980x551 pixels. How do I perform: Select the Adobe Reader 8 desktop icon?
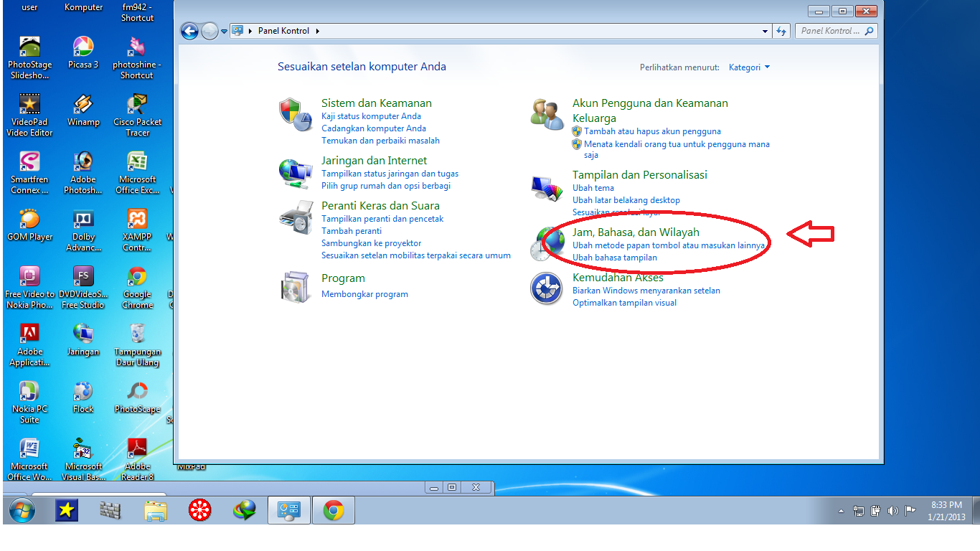click(x=138, y=459)
